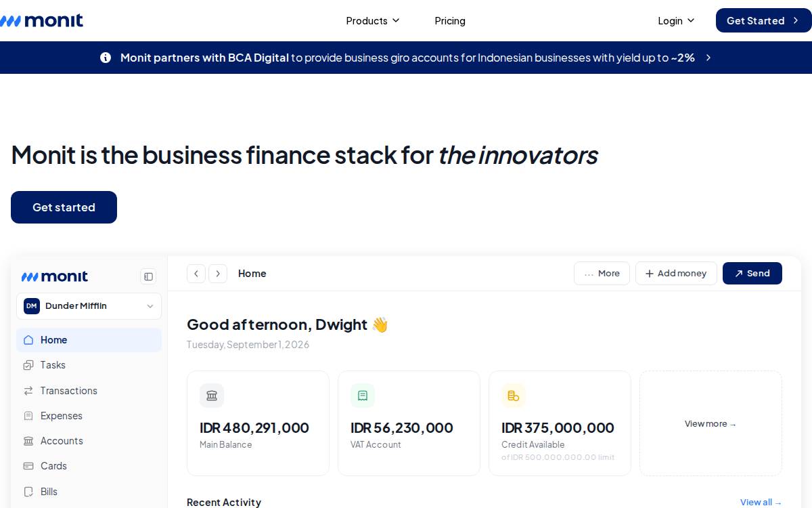Click the Add money button
Viewport: 812px width, 508px height.
click(x=676, y=274)
